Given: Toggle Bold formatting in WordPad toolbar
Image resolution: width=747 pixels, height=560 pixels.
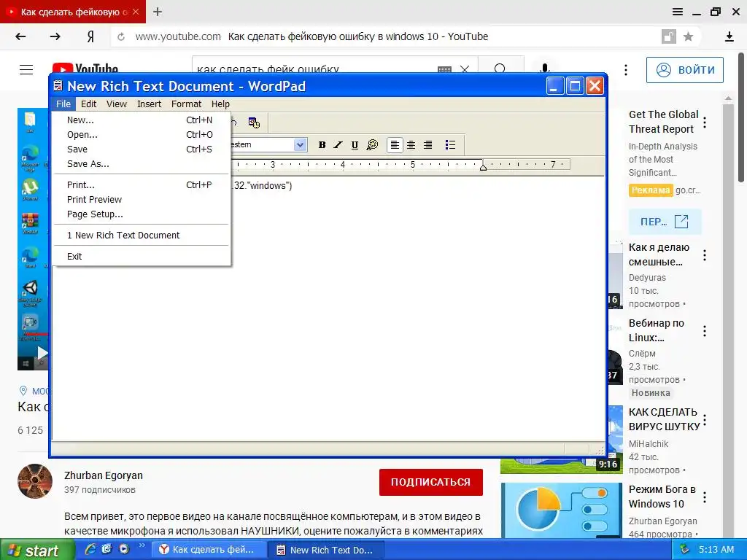Looking at the screenshot, I should pos(322,145).
